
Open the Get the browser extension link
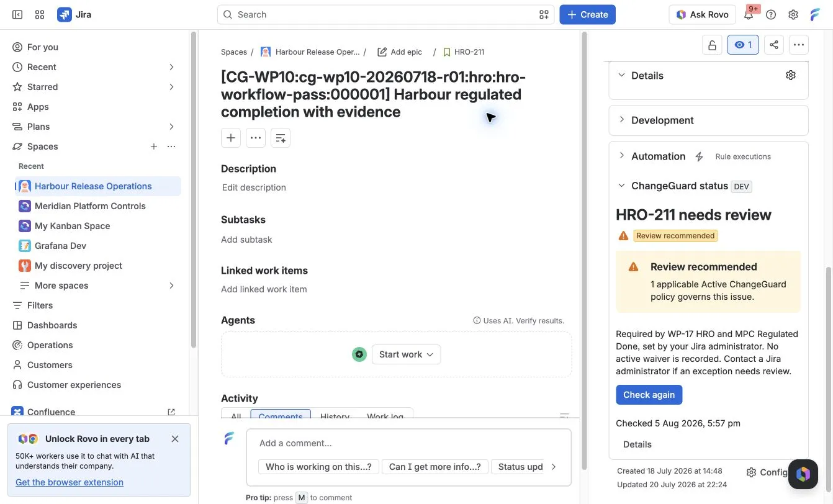coord(70,482)
